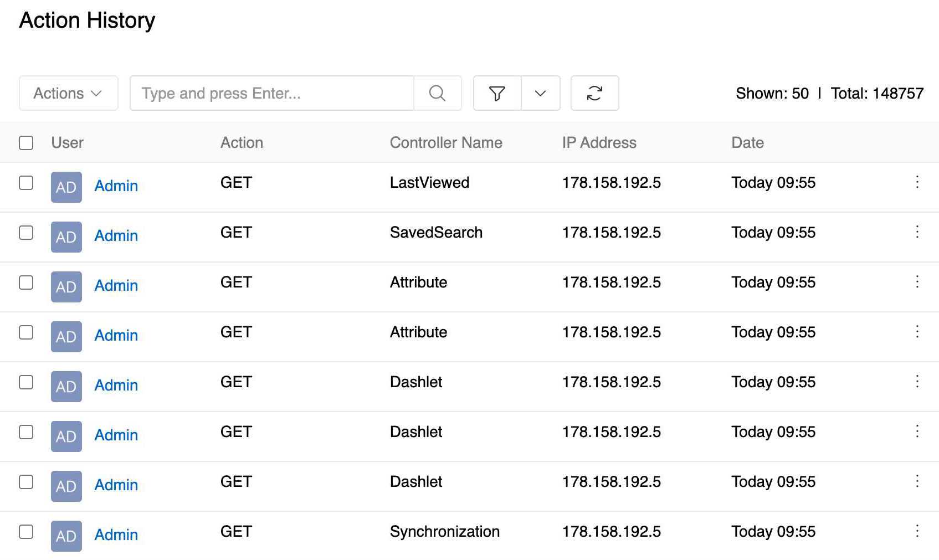Open three-dot menu on SavedSearch row
939x560 pixels.
click(917, 232)
